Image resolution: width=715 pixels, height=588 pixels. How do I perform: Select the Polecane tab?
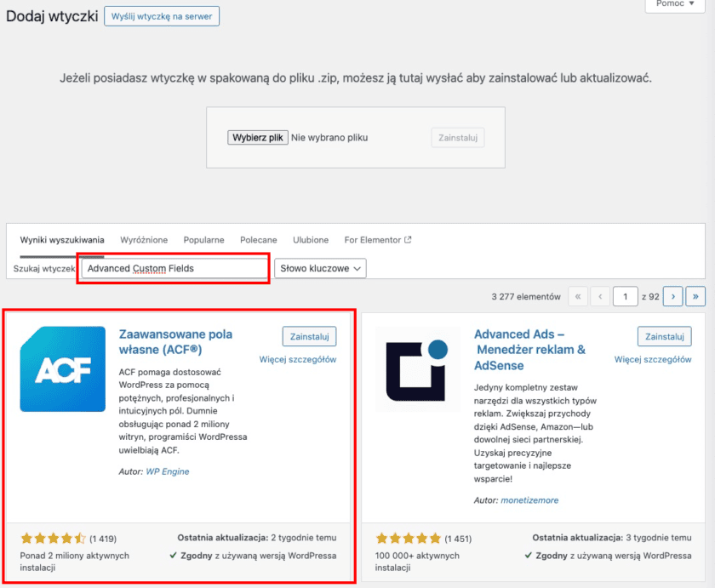click(x=259, y=240)
